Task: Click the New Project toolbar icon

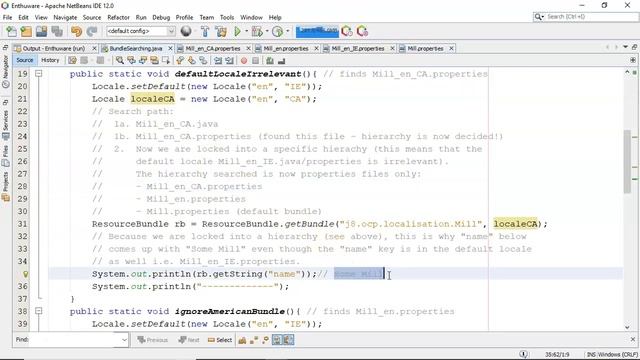Action: pyautogui.click(x=26, y=31)
